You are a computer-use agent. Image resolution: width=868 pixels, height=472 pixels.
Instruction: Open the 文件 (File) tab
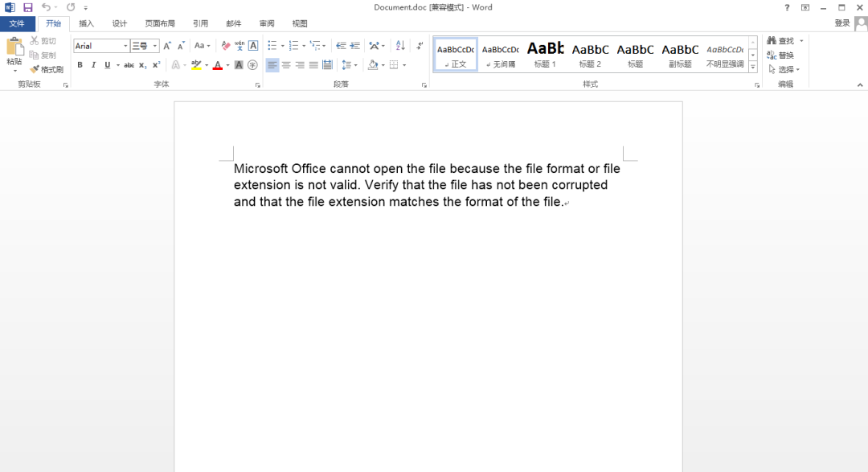tap(17, 23)
